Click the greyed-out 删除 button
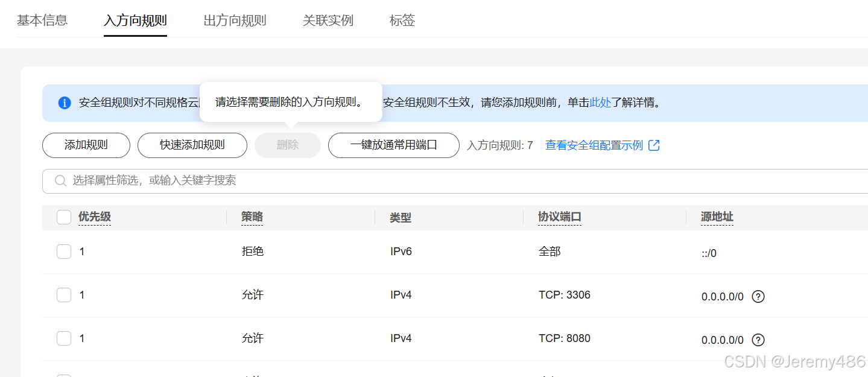The height and width of the screenshot is (377, 868). (288, 145)
